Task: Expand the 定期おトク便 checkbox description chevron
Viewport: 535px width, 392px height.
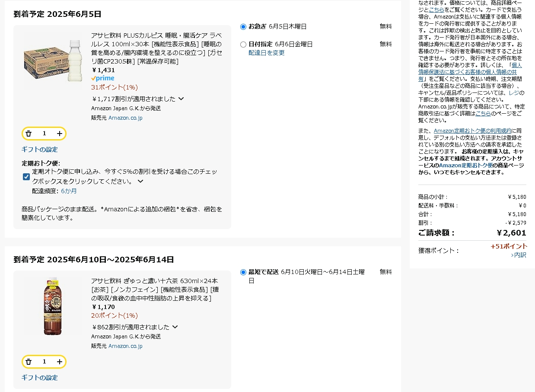Action: (x=140, y=181)
